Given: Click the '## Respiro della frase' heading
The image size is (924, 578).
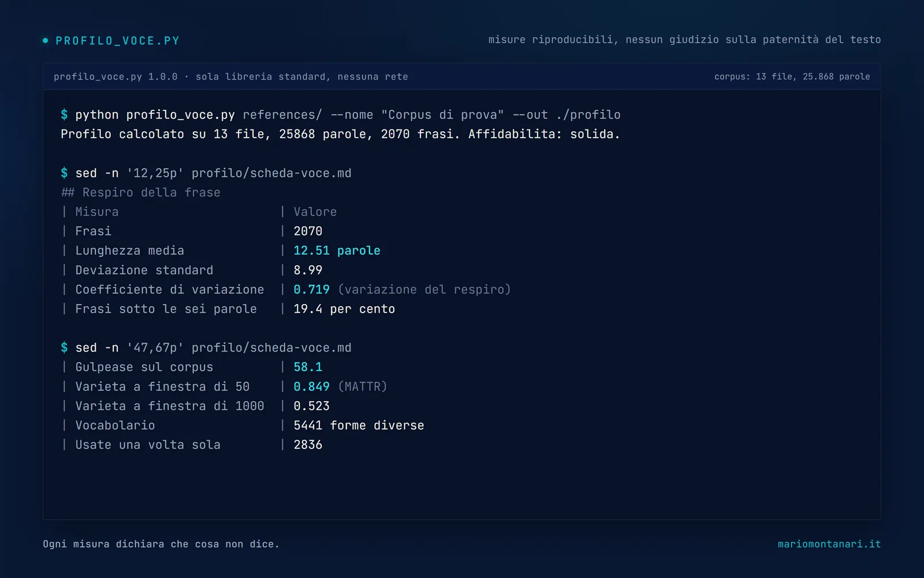Looking at the screenshot, I should click(141, 192).
